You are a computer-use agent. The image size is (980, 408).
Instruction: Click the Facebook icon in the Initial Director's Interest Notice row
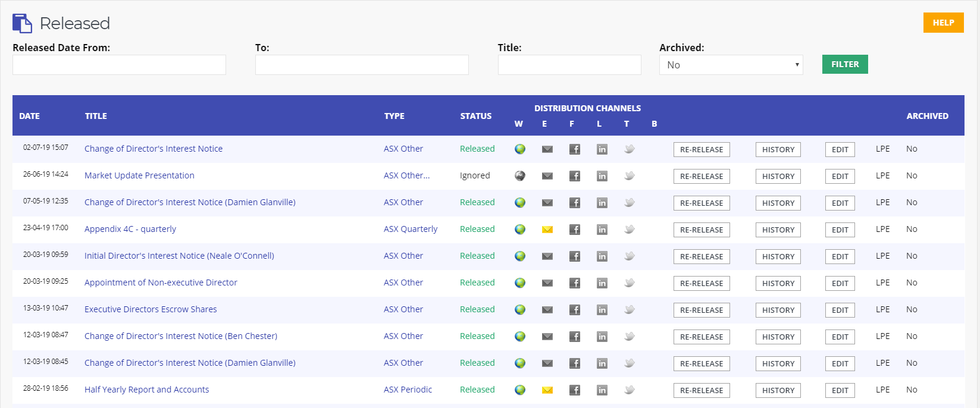click(575, 256)
